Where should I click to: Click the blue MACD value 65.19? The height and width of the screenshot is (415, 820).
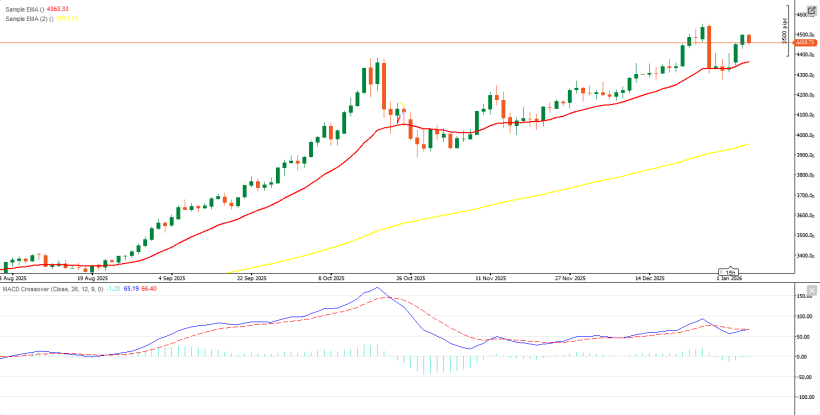tap(130, 289)
